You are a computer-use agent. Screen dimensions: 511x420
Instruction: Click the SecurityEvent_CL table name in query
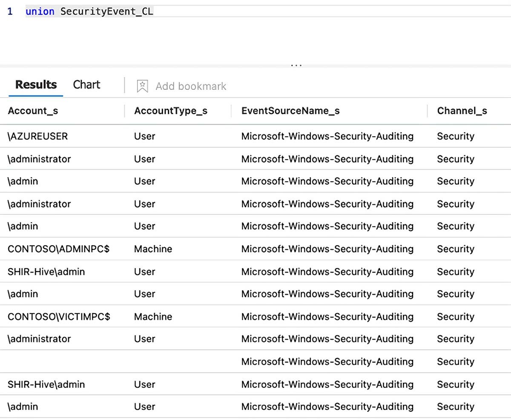click(x=106, y=11)
